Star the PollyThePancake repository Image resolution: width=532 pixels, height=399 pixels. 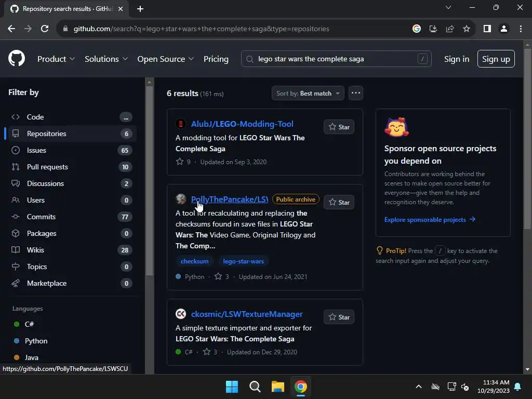[339, 202]
